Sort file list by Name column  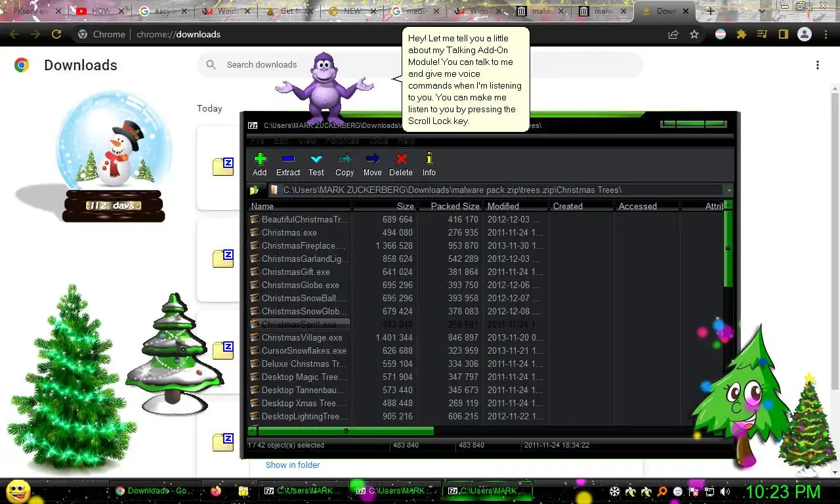[x=300, y=206]
